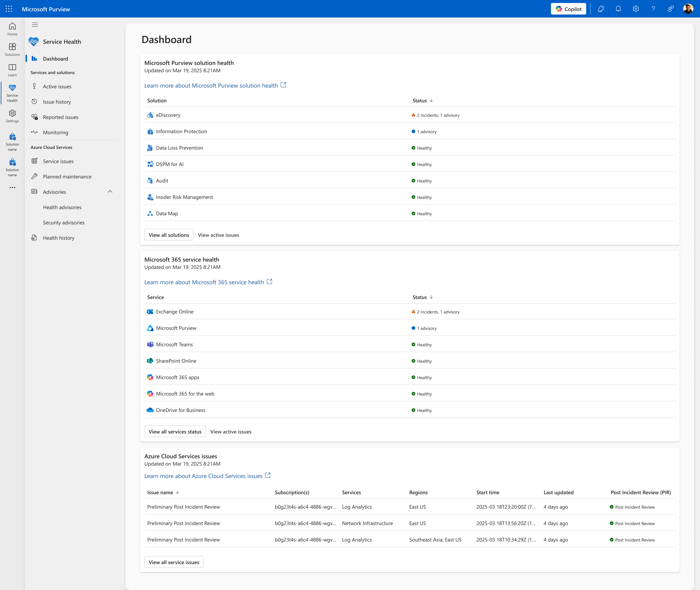Click the Information Protection solution icon
700x590 pixels.
click(150, 131)
